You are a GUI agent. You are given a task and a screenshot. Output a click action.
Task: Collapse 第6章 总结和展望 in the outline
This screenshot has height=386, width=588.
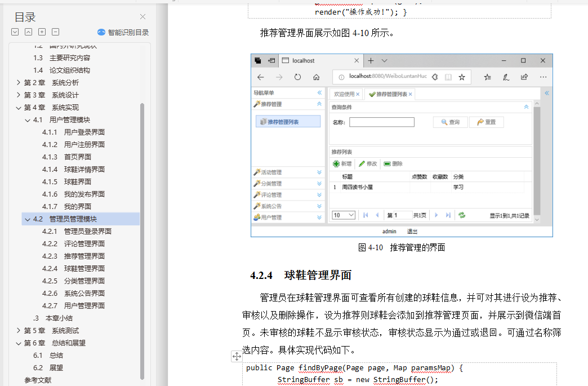[19, 343]
